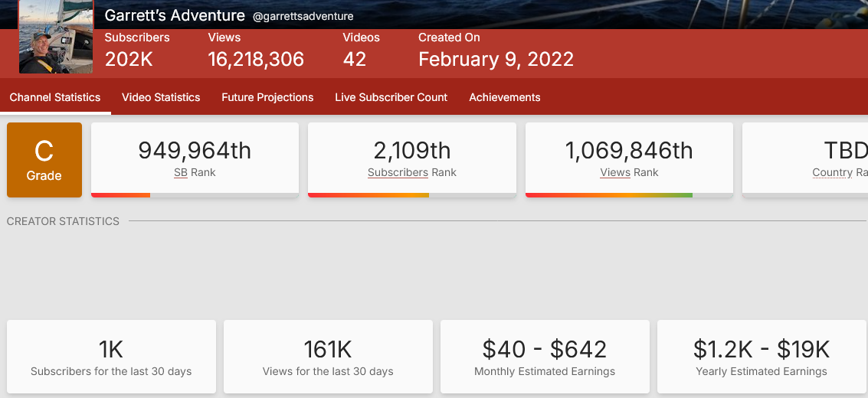868x398 pixels.
Task: Click the C Grade badge
Action: tap(44, 159)
